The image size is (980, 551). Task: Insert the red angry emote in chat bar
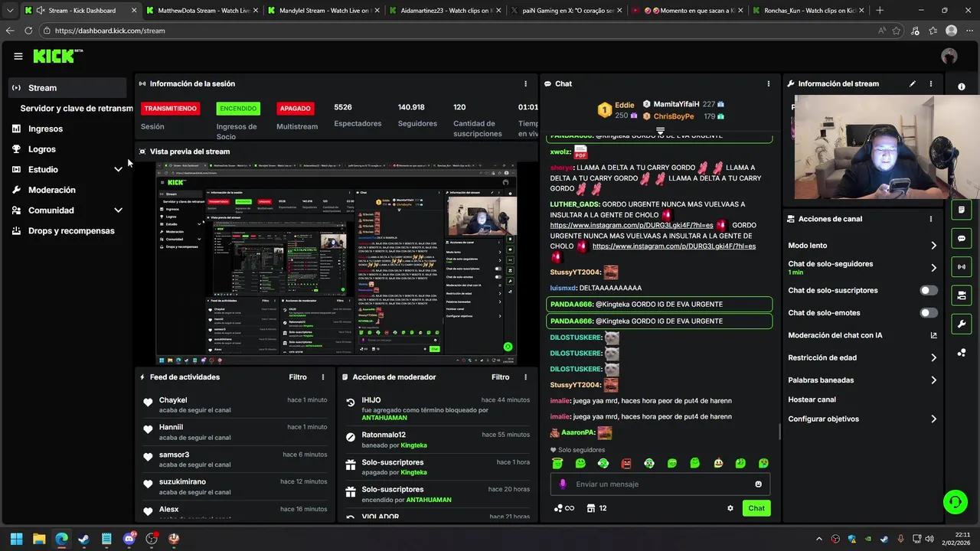[x=626, y=463]
